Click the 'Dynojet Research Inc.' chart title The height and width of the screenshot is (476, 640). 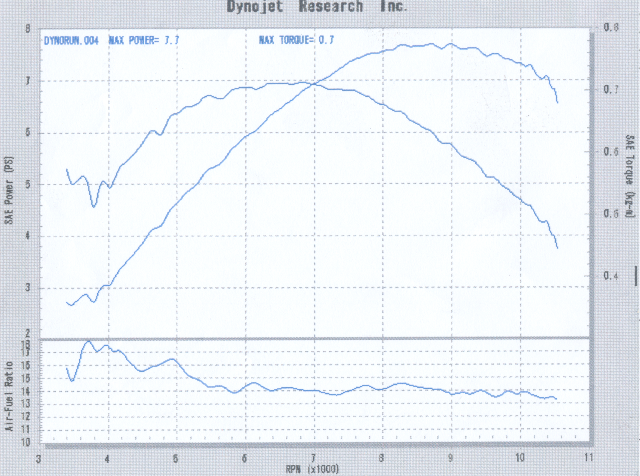317,7
